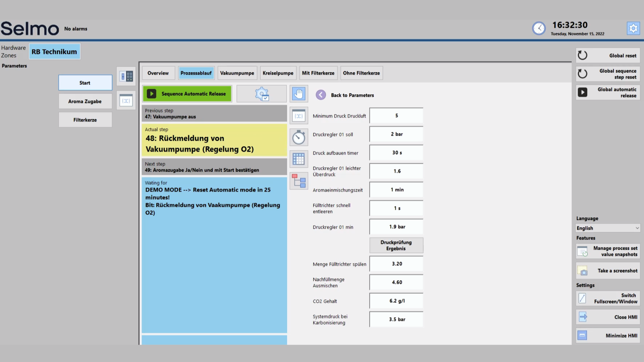Click the hand manual mode icon
The height and width of the screenshot is (362, 644).
tap(299, 94)
